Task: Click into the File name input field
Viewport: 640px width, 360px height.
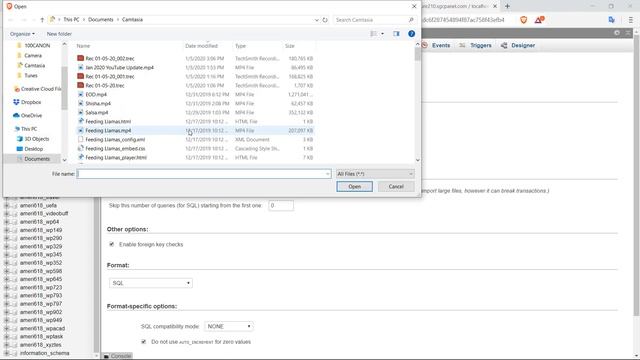Action: point(204,174)
